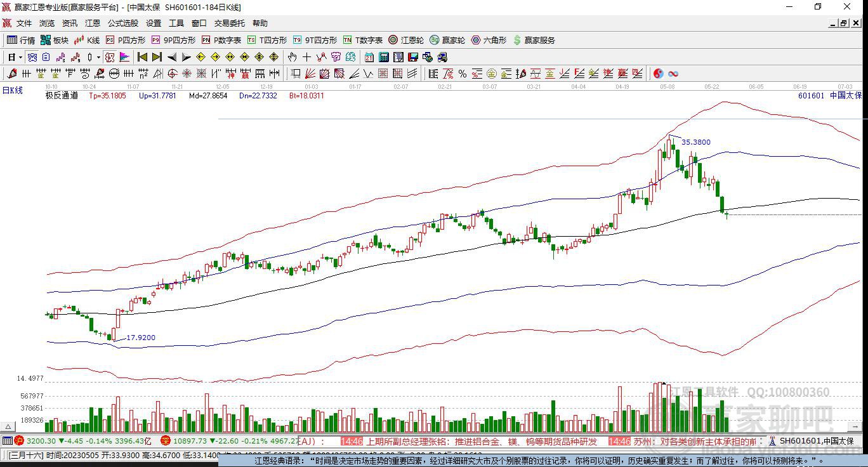This screenshot has height=467, width=868.
Task: Open the 9P四方形 tool
Action: click(x=173, y=40)
